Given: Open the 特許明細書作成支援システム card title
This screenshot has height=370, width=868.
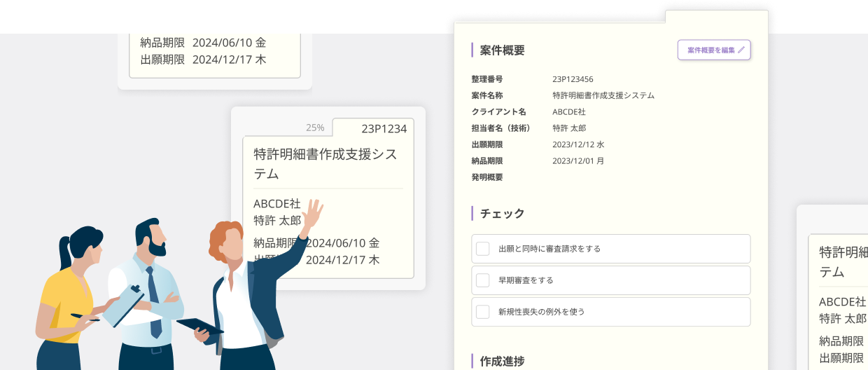Looking at the screenshot, I should click(x=325, y=163).
